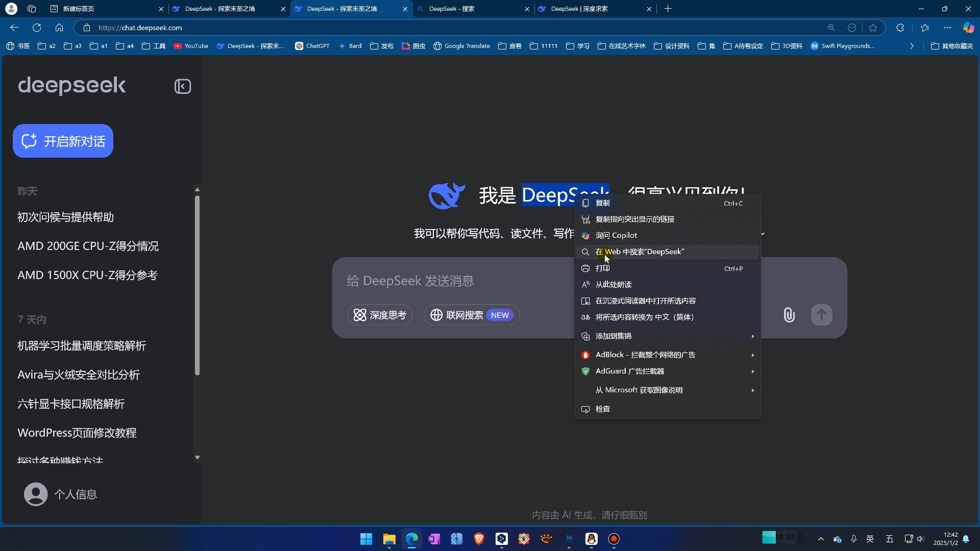Open 其他收藏夹 bookmarks folder
980x551 pixels.
952,46
